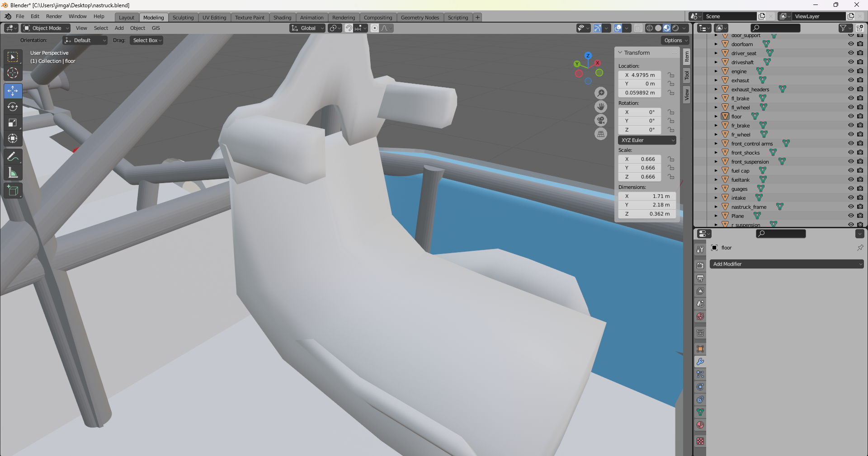Switch to the Sculpting workspace tab

(x=183, y=18)
